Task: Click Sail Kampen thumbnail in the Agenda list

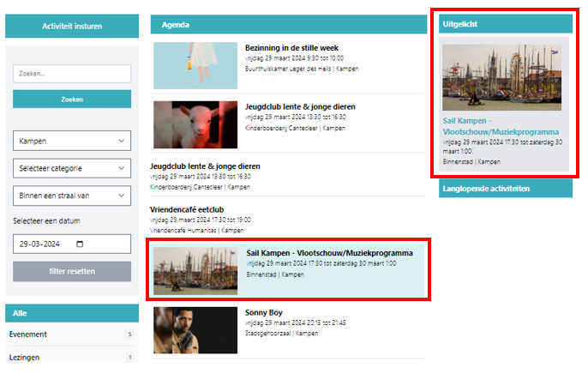Action: point(195,270)
